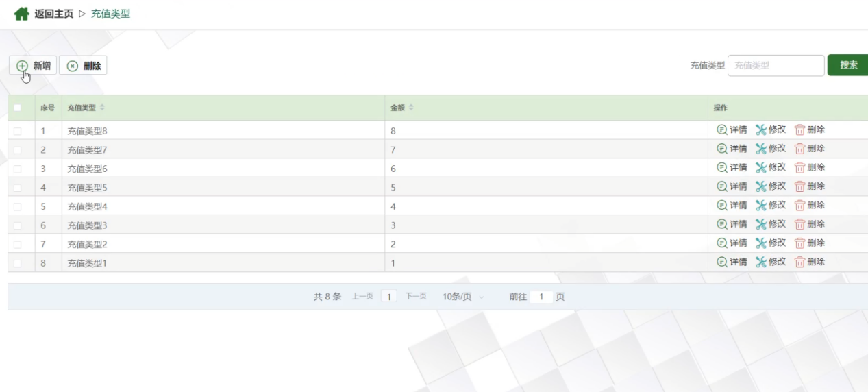
Task: Check the box for row 充值类型8
Action: point(18,131)
